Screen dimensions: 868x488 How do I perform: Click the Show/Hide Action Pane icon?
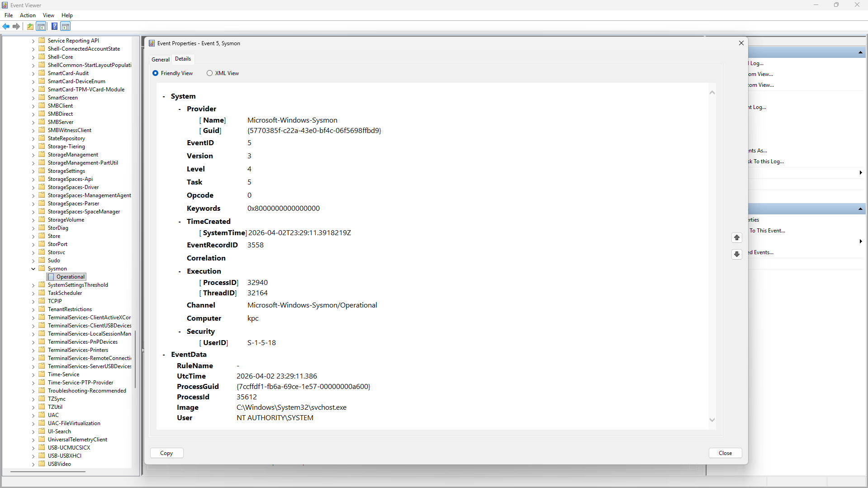coord(66,26)
